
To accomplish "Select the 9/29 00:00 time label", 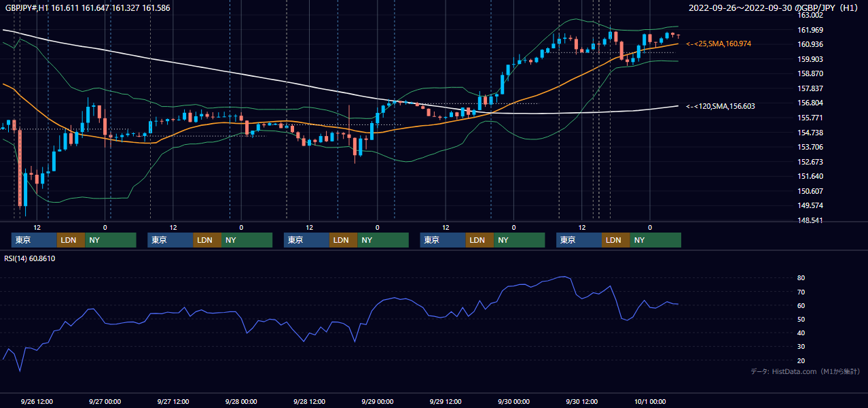I will (x=378, y=402).
